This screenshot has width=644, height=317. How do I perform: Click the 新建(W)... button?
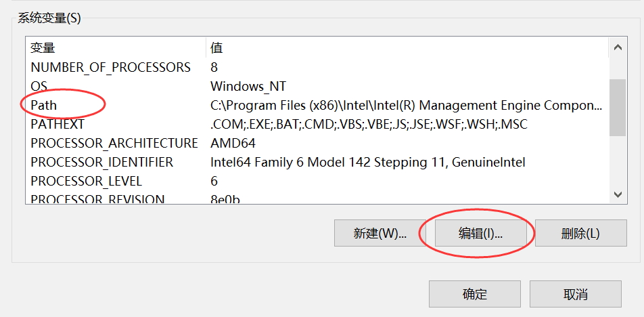[379, 234]
